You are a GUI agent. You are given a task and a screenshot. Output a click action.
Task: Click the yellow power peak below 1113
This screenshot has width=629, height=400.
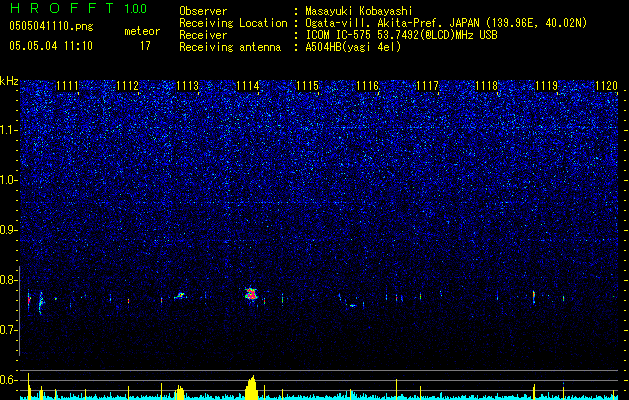(180, 392)
